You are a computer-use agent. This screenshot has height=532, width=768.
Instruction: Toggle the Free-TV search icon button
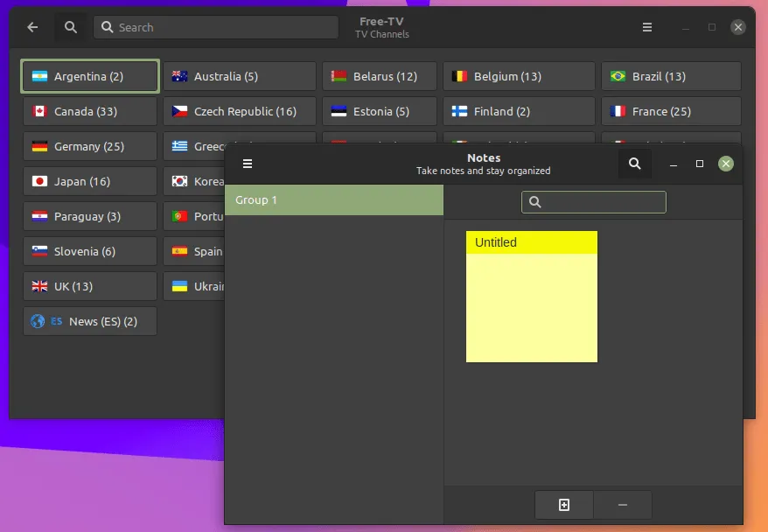[x=71, y=27]
